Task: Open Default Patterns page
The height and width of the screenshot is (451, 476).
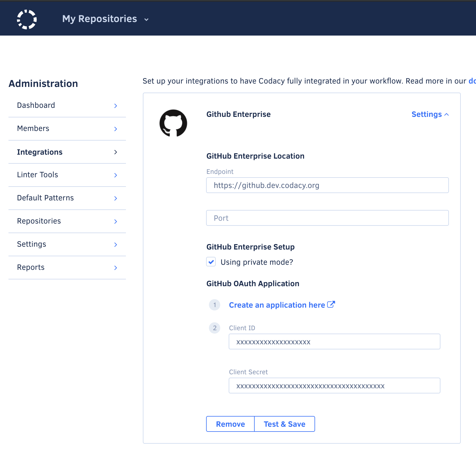Action: (67, 198)
